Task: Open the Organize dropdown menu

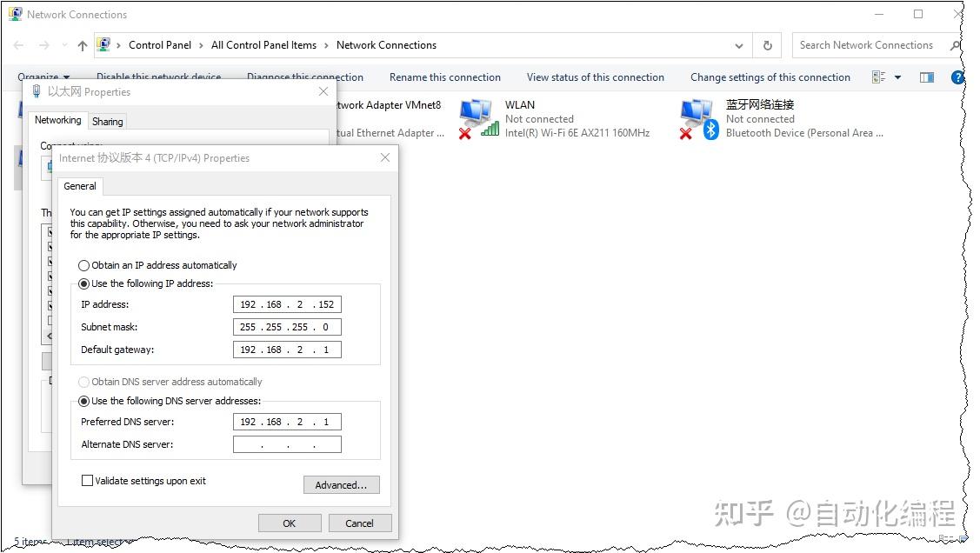Action: 42,77
